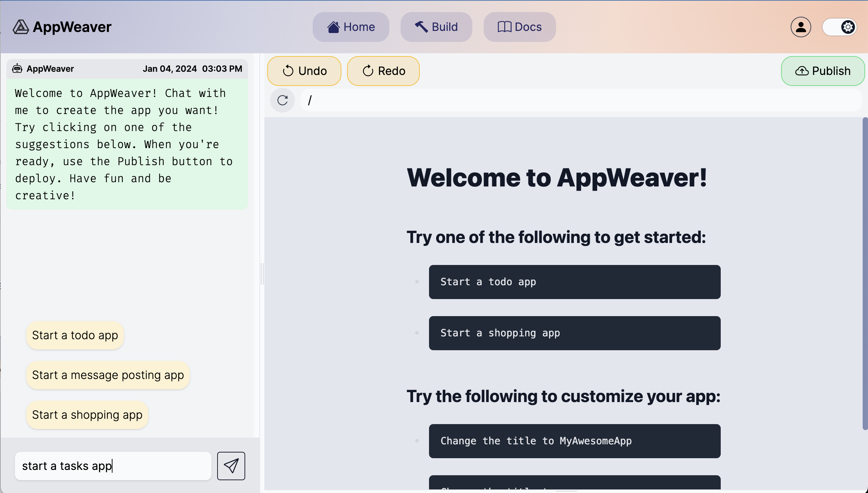868x493 pixels.
Task: Select 'Start a todo app' chat suggestion
Action: [75, 335]
